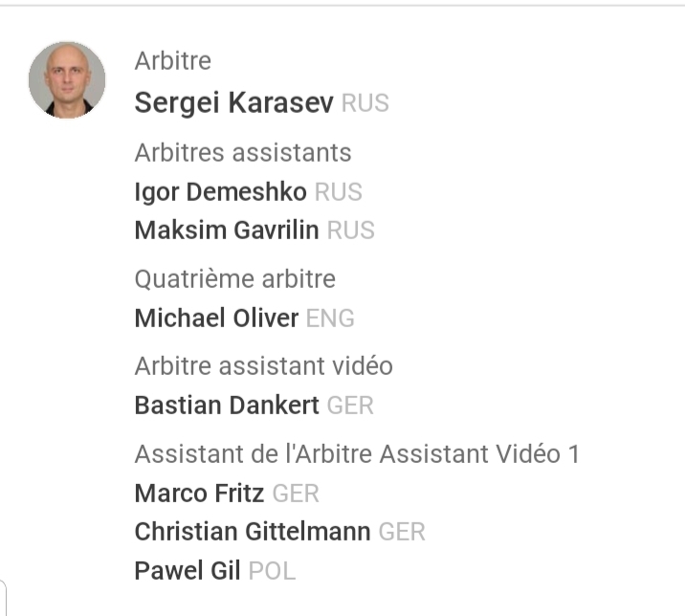Click the "Arbitre assistant vidéo" heading
This screenshot has width=685, height=616.
[x=263, y=366]
